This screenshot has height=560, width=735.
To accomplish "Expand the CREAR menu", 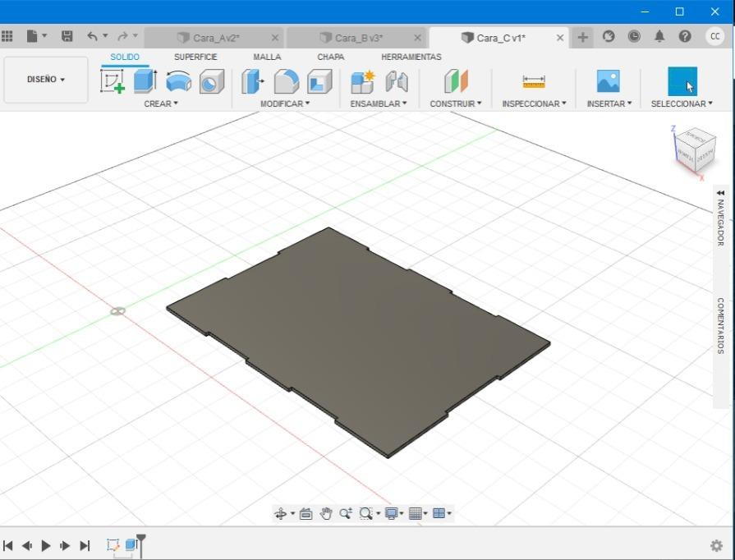I will [161, 103].
